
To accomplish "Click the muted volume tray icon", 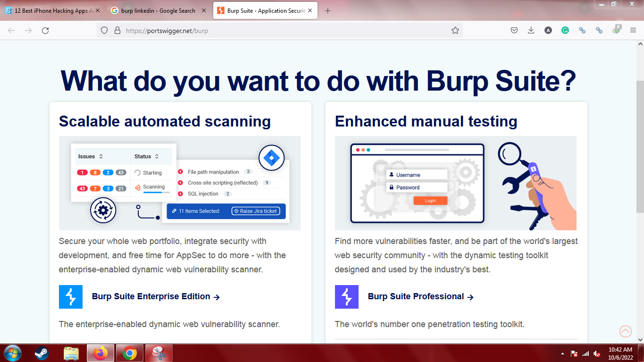I will (597, 354).
